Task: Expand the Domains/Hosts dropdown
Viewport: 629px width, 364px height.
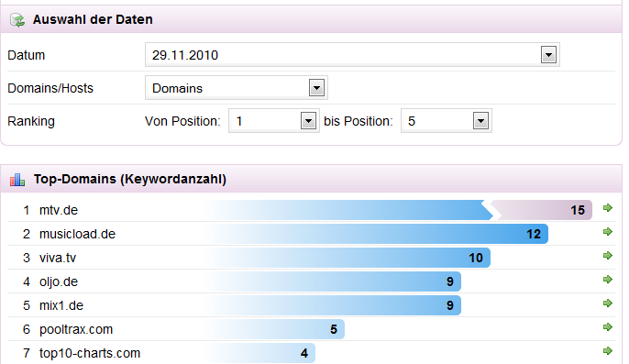Action: pos(316,88)
